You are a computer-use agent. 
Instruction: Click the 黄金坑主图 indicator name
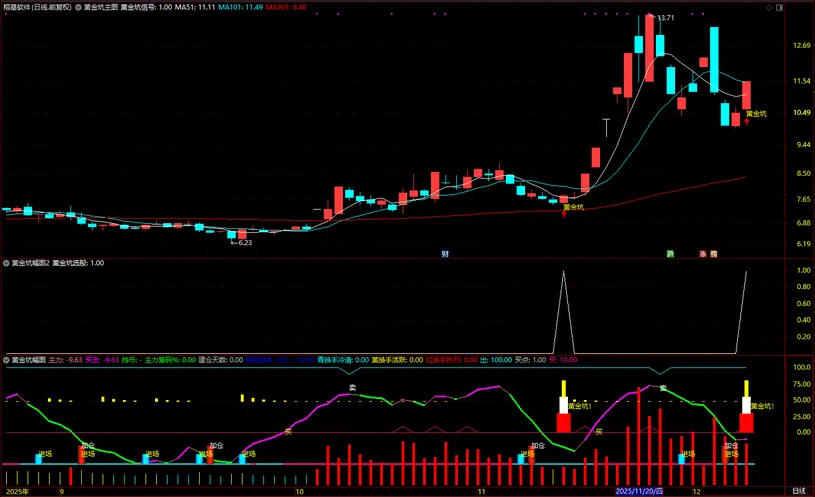click(101, 7)
